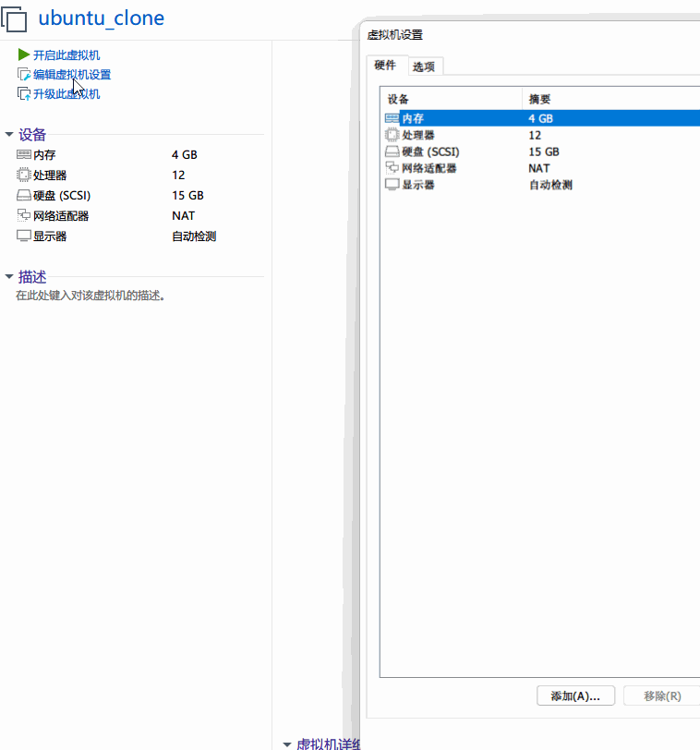Select the 处理器 row in settings dialog
This screenshot has height=750, width=700.
[x=542, y=135]
